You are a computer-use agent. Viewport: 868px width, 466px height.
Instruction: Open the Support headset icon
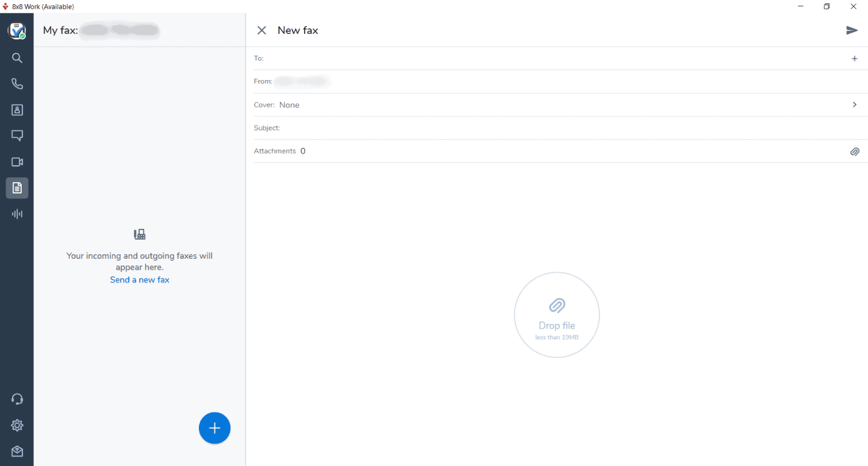(x=17, y=399)
